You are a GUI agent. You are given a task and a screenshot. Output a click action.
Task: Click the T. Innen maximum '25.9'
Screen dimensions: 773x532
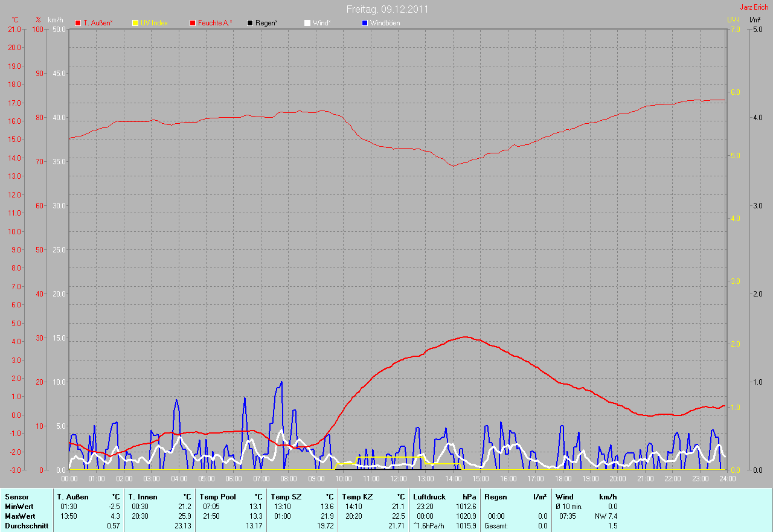[185, 516]
